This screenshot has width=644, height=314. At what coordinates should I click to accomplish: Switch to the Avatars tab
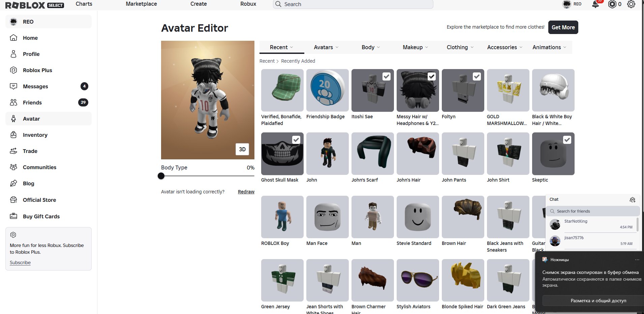(x=326, y=47)
